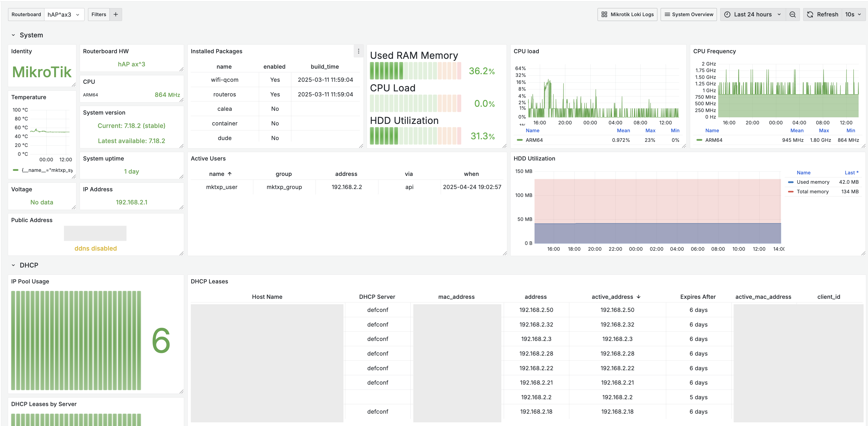Viewport: 868px width, 426px height.
Task: Open Installed Packages panel three-dot menu
Action: click(358, 51)
